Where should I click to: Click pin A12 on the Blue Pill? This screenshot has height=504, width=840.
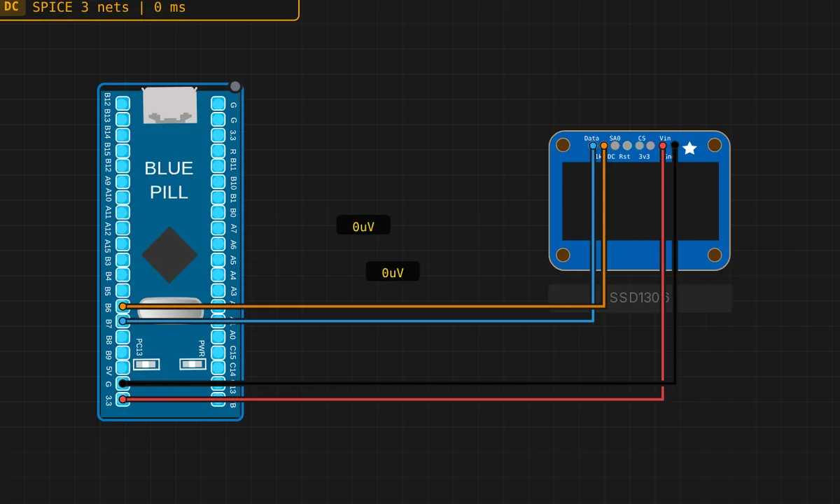(122, 228)
